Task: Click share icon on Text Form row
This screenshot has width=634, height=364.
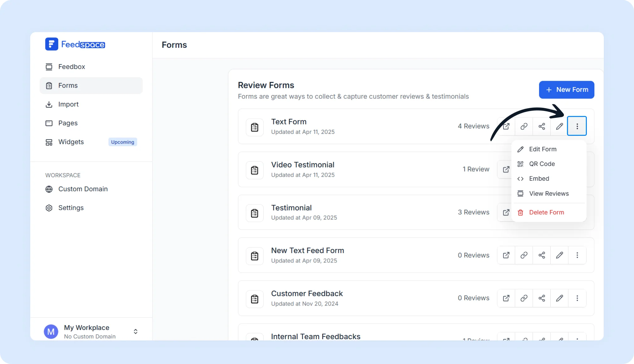Action: (542, 126)
